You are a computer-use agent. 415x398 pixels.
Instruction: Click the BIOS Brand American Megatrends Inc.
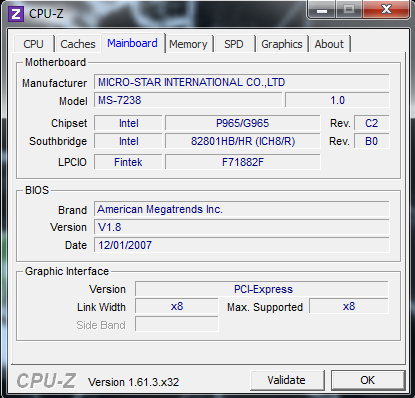242,209
